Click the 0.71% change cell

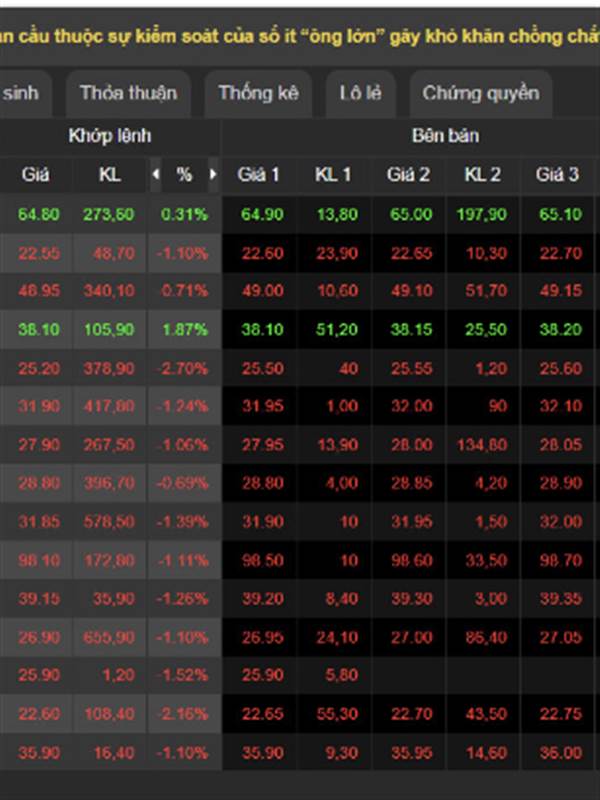pyautogui.click(x=184, y=291)
